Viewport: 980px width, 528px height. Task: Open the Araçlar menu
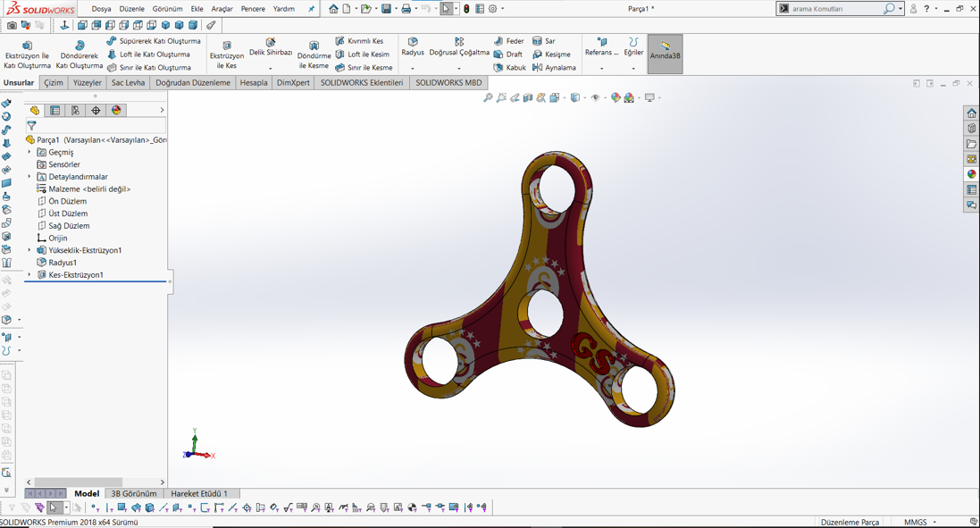pyautogui.click(x=222, y=9)
